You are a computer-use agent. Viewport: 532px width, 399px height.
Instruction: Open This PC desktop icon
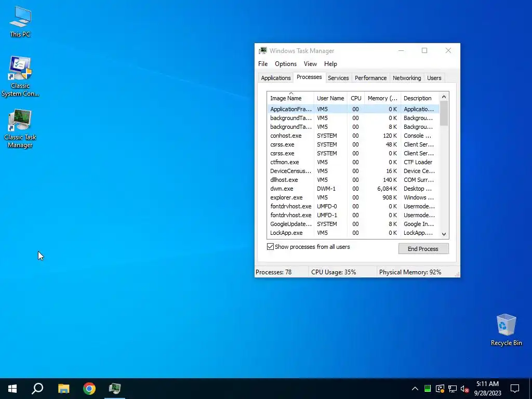click(20, 22)
